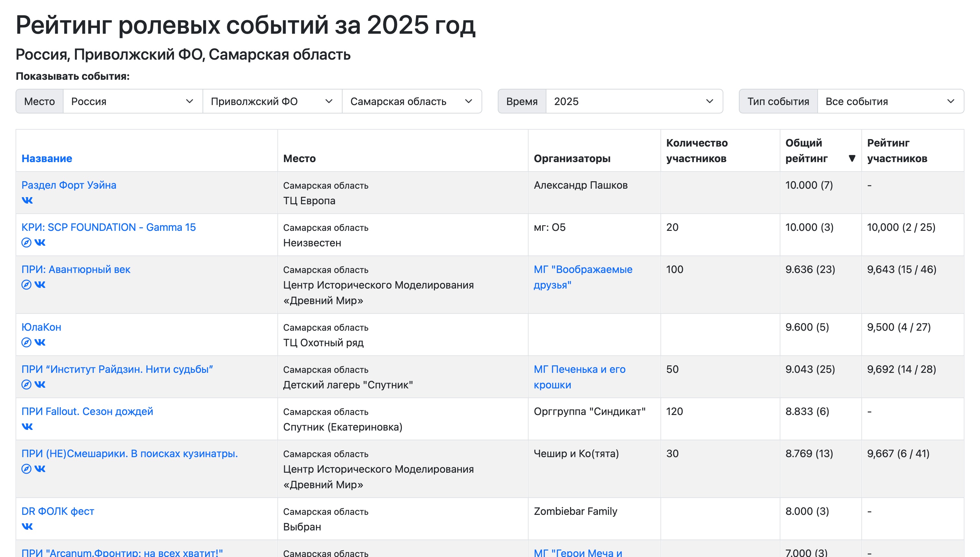
Task: Toggle sort arrow in Общий рейтинг column
Action: pos(852,158)
